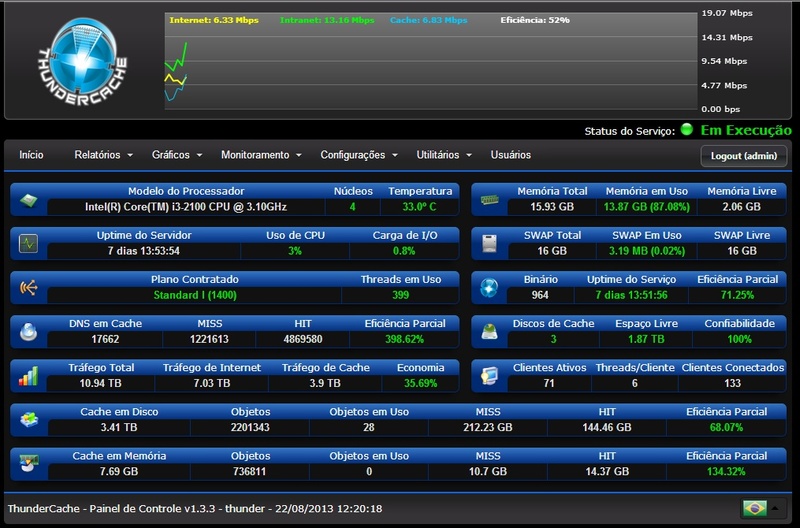Screen dimensions: 800x528
Task: Click the memory cache Objetos 736811 value
Action: click(x=249, y=471)
